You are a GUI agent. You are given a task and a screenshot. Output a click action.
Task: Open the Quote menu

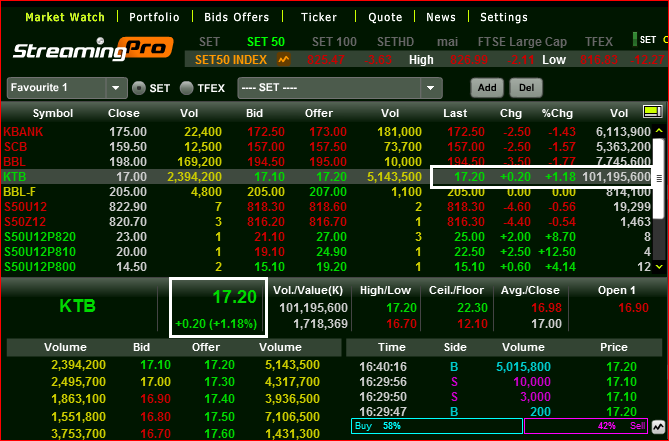[x=385, y=17]
